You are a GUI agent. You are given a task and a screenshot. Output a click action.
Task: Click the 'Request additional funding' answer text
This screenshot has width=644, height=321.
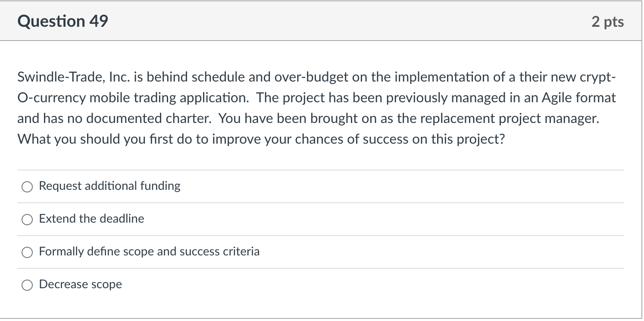[109, 186]
